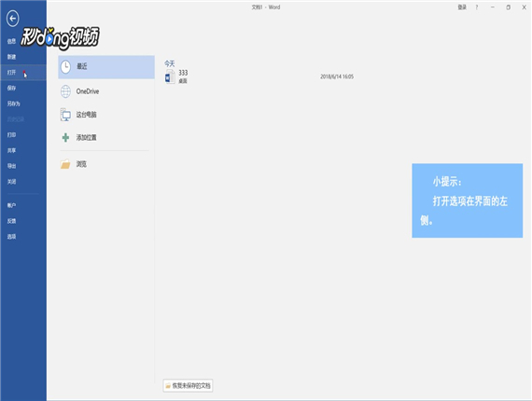Screen dimensions: 532x401
Task: Select the OneDrive location label
Action: tap(88, 91)
